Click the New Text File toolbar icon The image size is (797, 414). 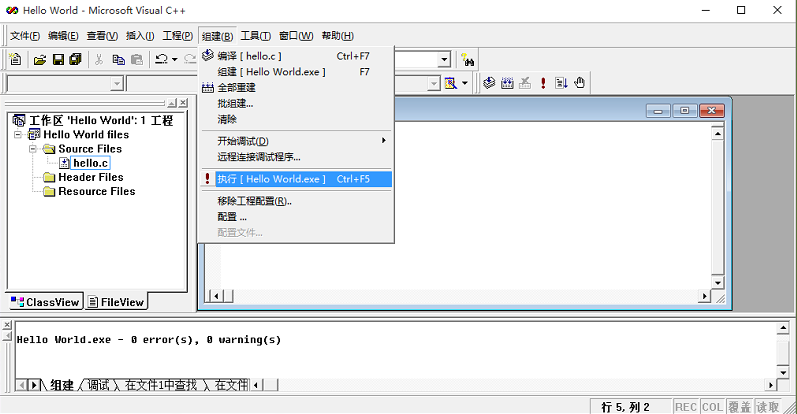16,60
